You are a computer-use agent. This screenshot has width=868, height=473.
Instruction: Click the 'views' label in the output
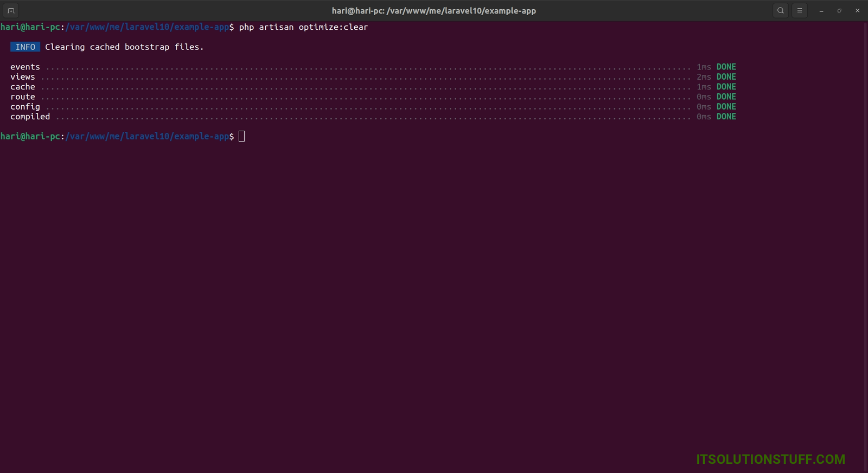pos(23,77)
